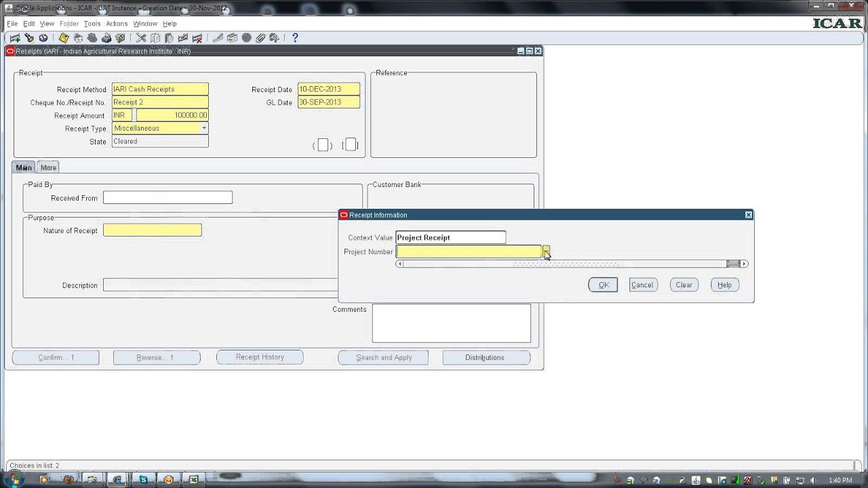Click the Next Step toolbar icon
The width and height of the screenshot is (868, 488).
(78, 38)
